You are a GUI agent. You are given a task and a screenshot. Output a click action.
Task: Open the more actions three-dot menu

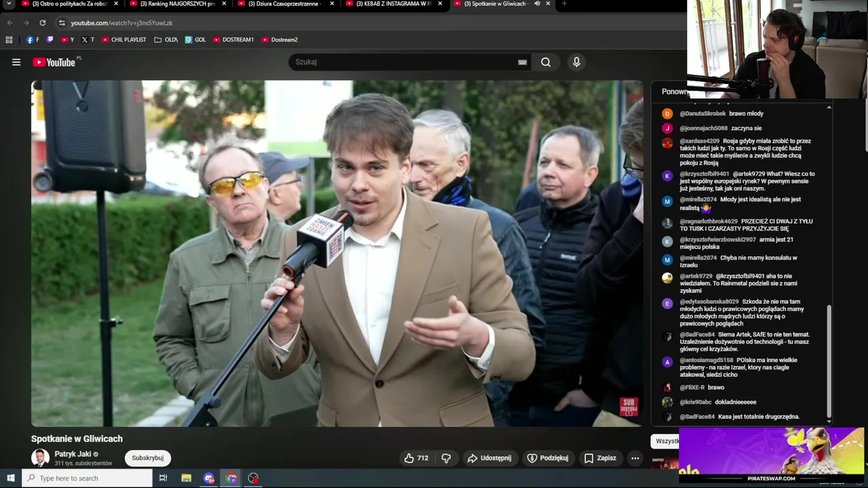[635, 458]
